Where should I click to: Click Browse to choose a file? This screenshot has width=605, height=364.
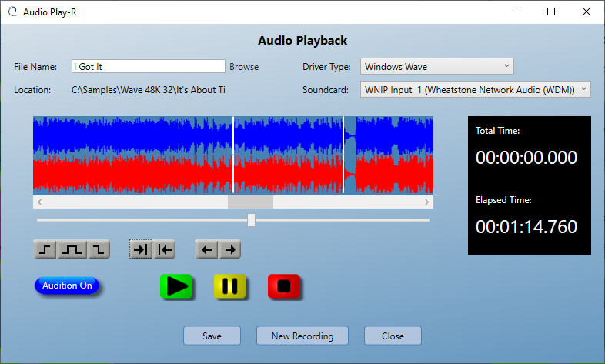click(x=244, y=67)
